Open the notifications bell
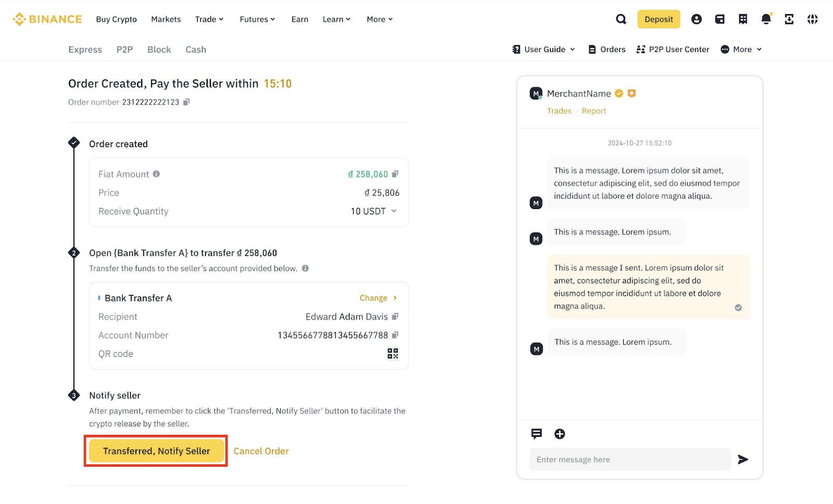The width and height of the screenshot is (833, 504). (x=766, y=19)
